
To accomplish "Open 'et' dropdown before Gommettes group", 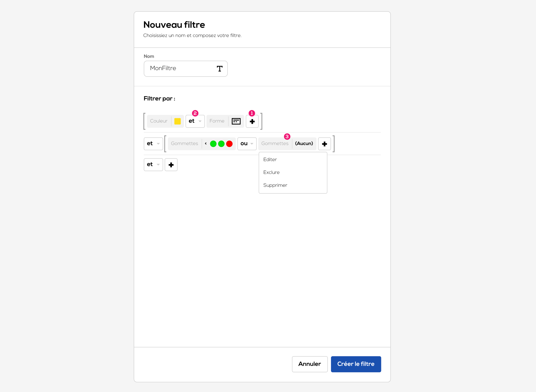I will click(153, 144).
